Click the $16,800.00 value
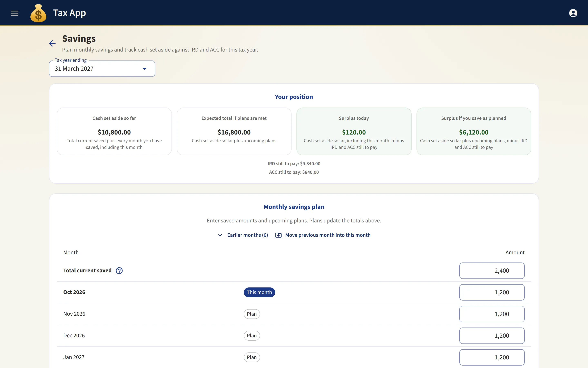Screen dimensions: 588x368 pos(234,132)
